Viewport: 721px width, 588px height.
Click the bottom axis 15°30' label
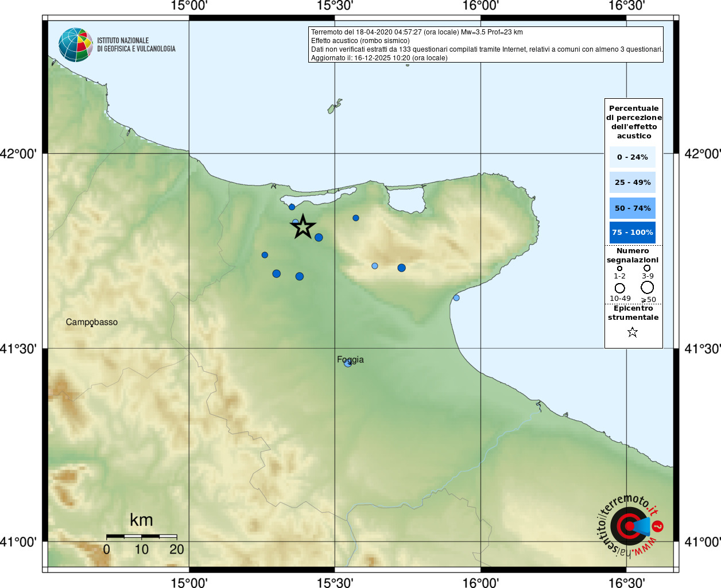click(335, 582)
